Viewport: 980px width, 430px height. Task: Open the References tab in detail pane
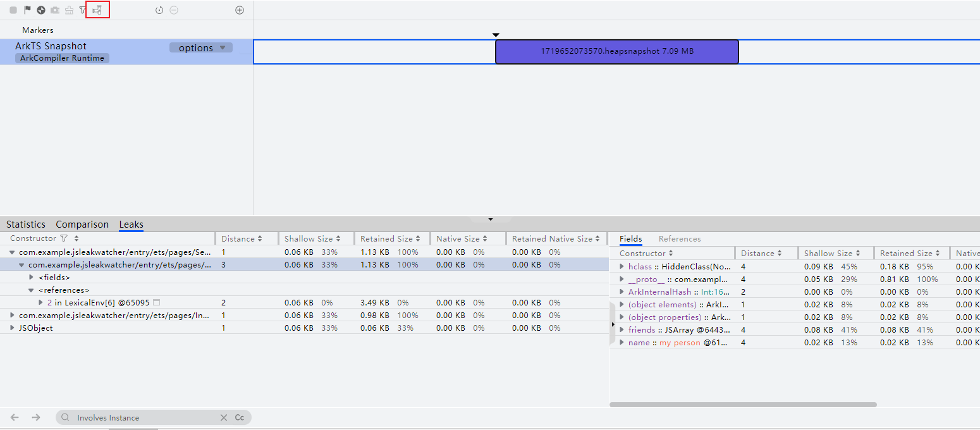click(x=680, y=238)
